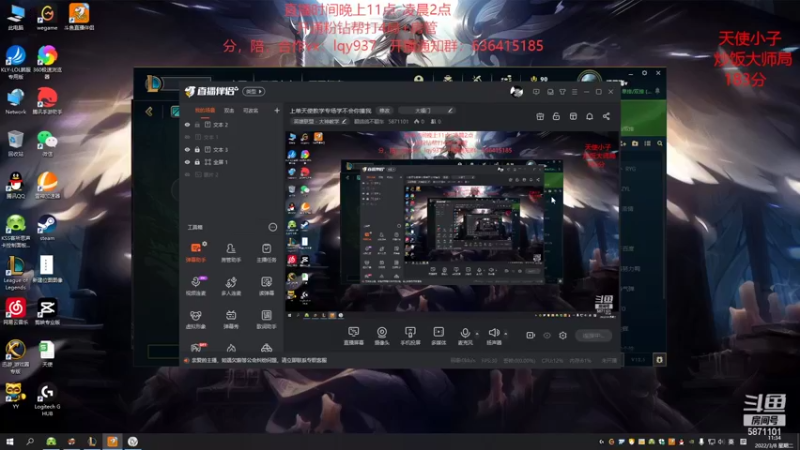Start 视频连麦 from the toolbox
This screenshot has height=450, width=800.
(x=195, y=286)
